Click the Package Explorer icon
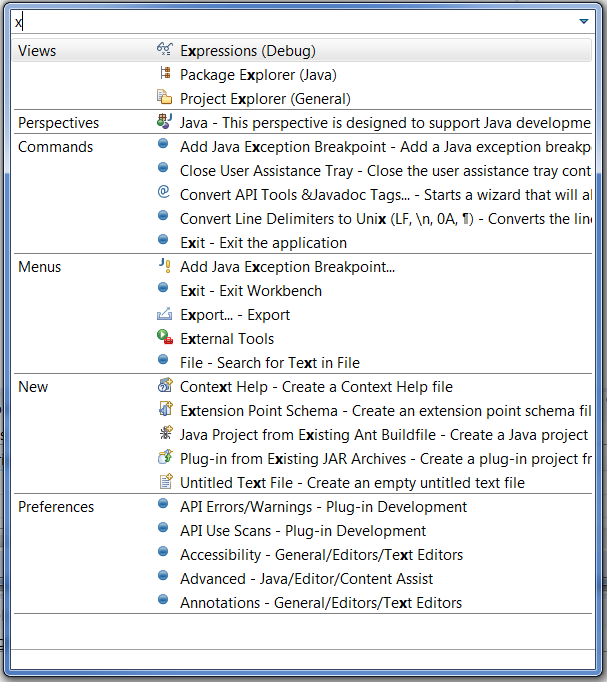The width and height of the screenshot is (607, 682). (x=165, y=74)
